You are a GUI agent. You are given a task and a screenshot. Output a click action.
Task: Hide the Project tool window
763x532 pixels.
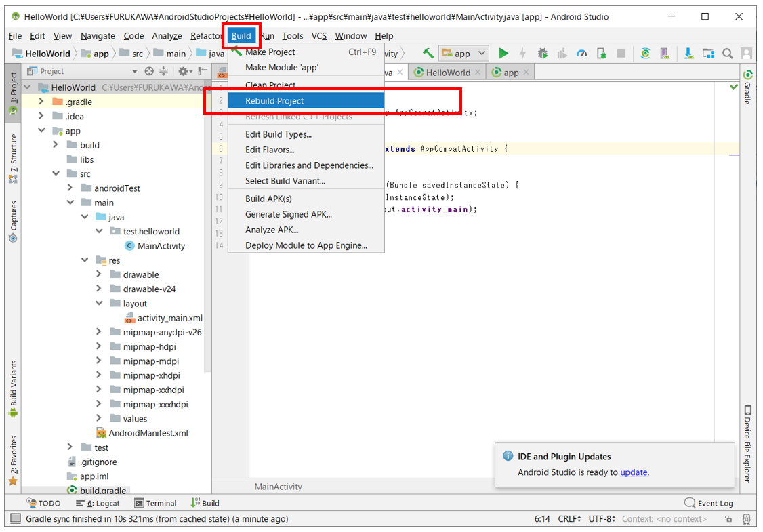pyautogui.click(x=203, y=71)
